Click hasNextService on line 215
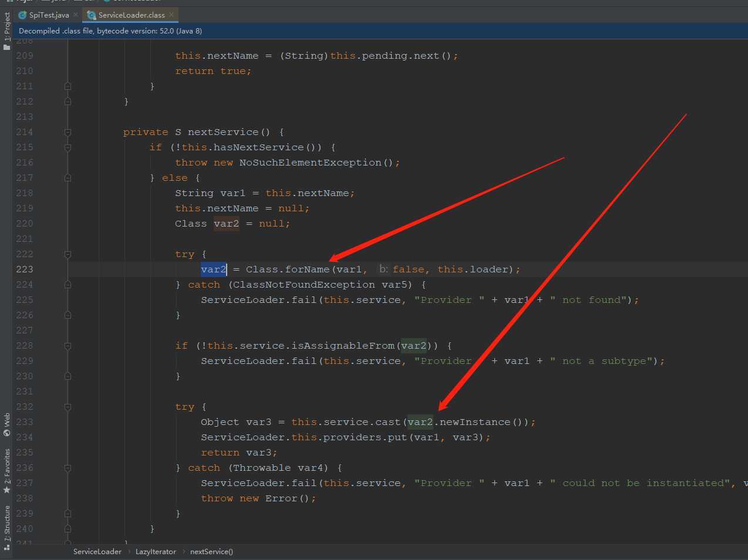The image size is (748, 560). click(259, 147)
